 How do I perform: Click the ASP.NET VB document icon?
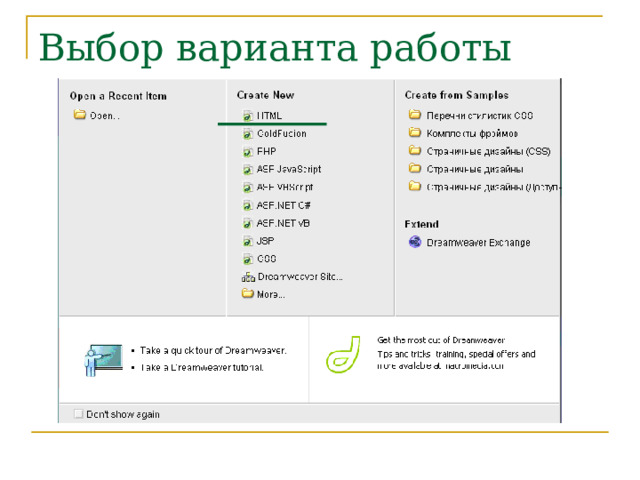[247, 223]
